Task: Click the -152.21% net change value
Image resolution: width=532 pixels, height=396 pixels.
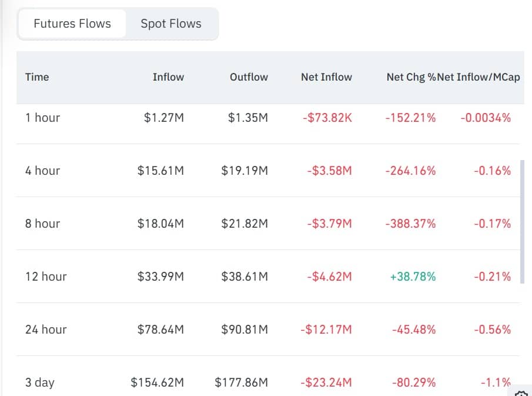Action: tap(410, 118)
